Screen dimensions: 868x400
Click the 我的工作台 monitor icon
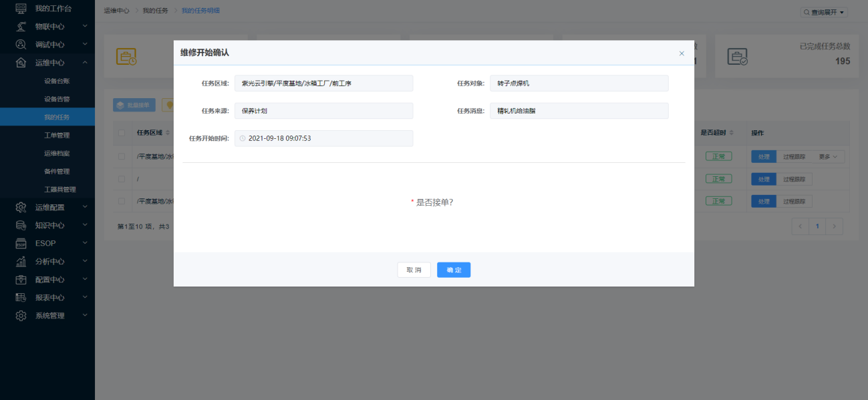click(21, 9)
